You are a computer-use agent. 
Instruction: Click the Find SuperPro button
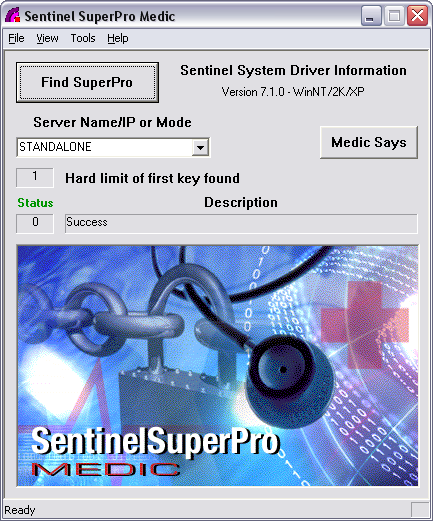coord(87,82)
